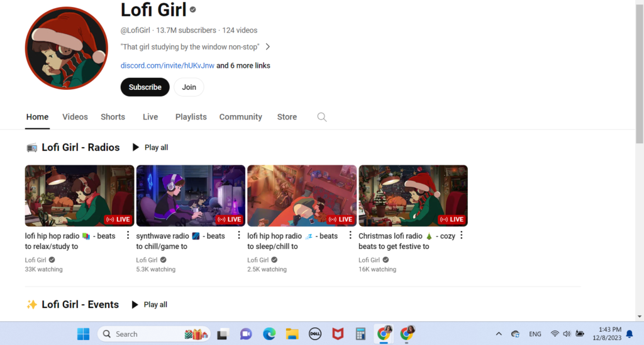Image resolution: width=644 pixels, height=345 pixels.
Task: Click the "16K watching" text
Action: (x=377, y=270)
